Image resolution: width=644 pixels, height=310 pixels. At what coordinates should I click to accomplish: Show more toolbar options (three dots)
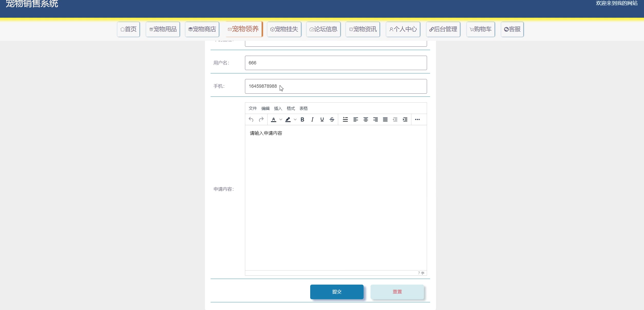[x=418, y=119]
